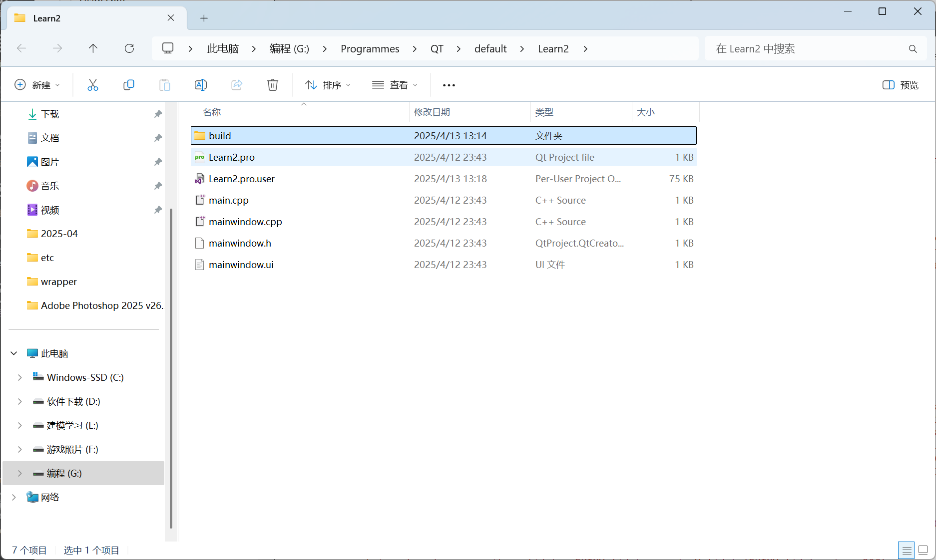Image resolution: width=936 pixels, height=560 pixels.
Task: Navigate to Programmes in breadcrumb
Action: [370, 49]
